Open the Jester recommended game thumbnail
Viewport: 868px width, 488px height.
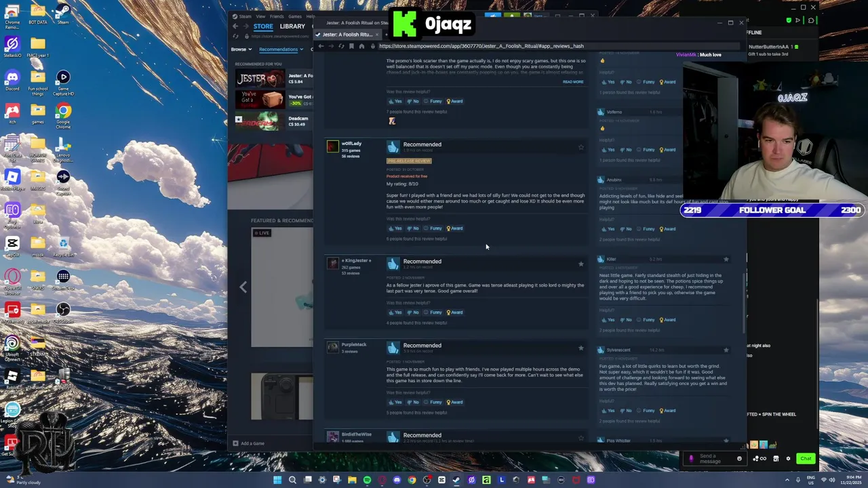(260, 79)
